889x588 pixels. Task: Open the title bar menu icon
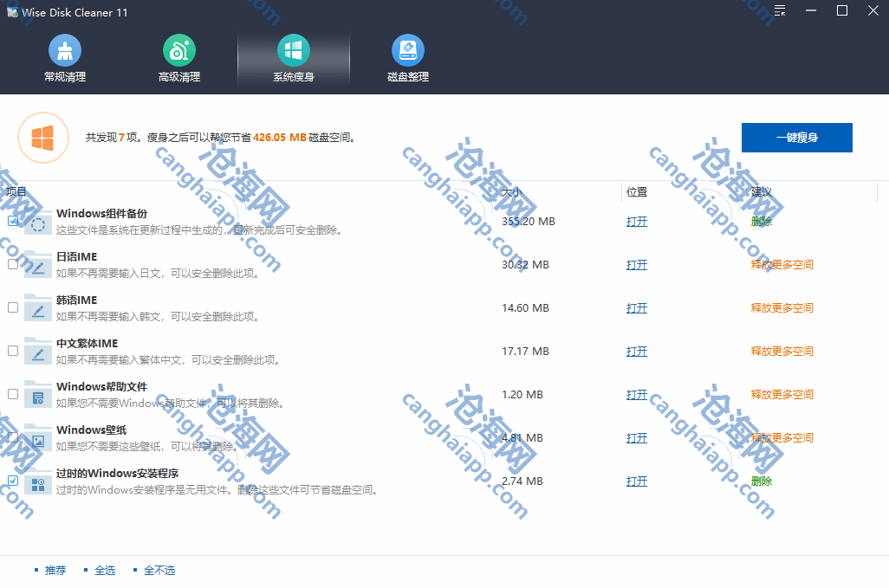click(x=780, y=11)
